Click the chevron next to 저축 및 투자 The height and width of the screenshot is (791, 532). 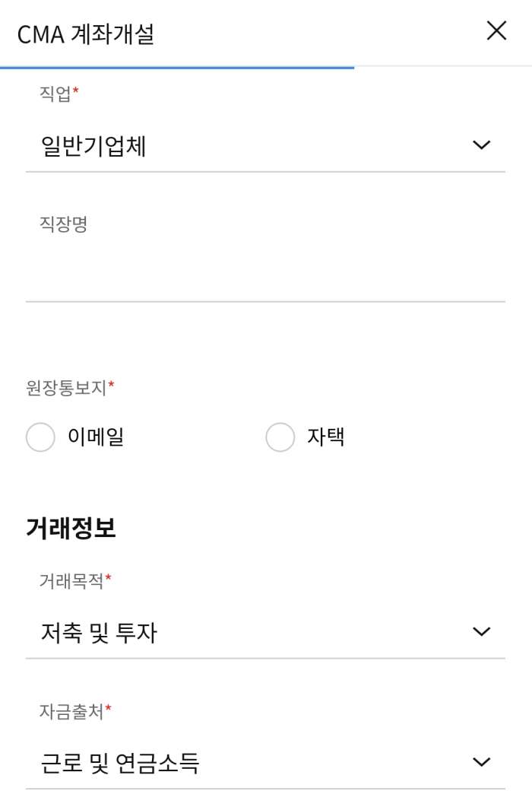(480, 631)
